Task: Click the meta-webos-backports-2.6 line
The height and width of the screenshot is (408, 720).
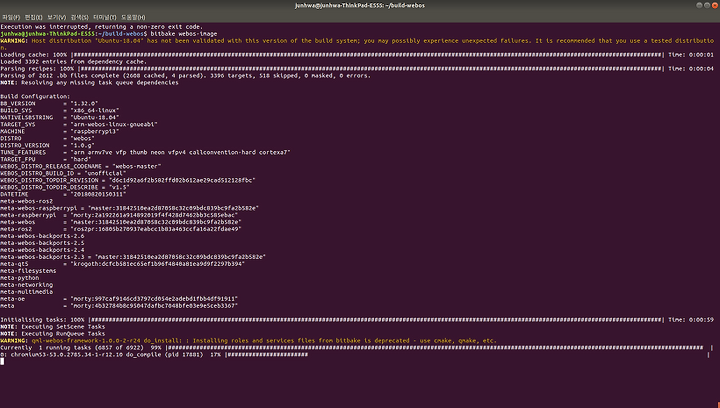Action: (42, 236)
